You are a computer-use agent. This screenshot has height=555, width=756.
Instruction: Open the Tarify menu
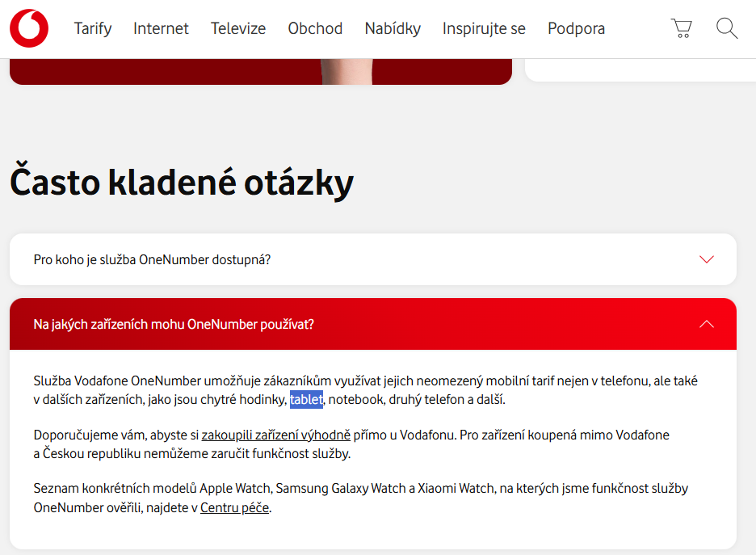[x=93, y=29]
